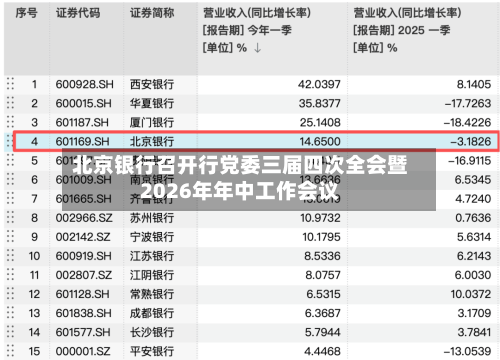Click the value 35.8377
This screenshot has width=500, height=360.
[320, 103]
